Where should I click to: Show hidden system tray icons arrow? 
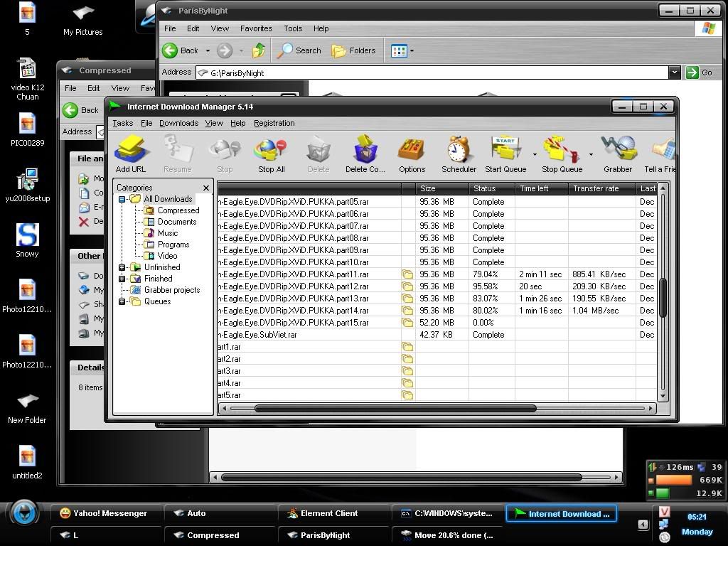point(643,524)
